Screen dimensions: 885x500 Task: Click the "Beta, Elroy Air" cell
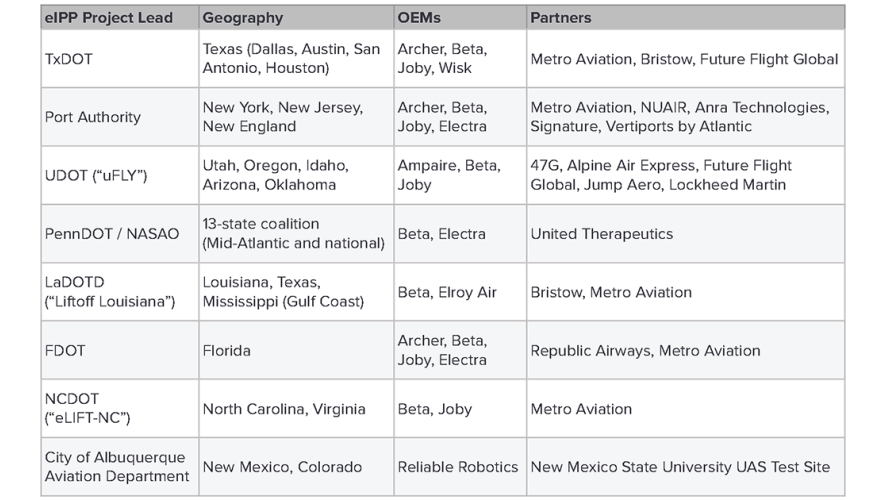pyautogui.click(x=447, y=292)
